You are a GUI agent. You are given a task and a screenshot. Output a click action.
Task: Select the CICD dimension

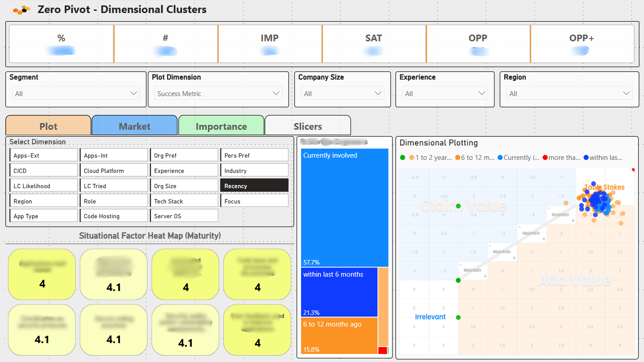[44, 171]
